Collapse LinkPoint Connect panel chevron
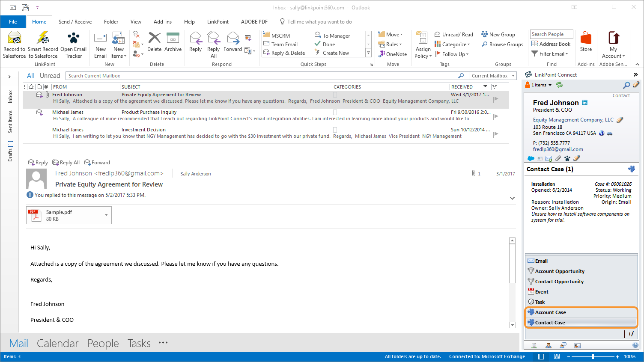This screenshot has width=644, height=362. click(x=636, y=74)
